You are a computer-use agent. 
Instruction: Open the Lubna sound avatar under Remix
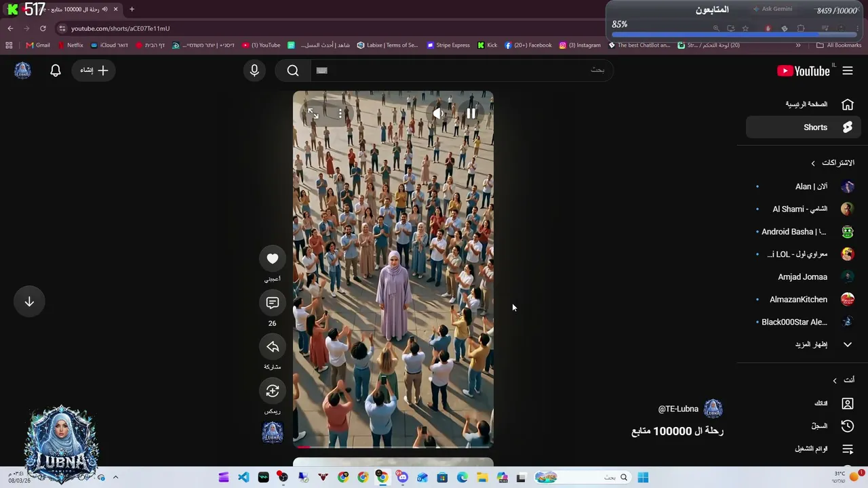point(273,432)
